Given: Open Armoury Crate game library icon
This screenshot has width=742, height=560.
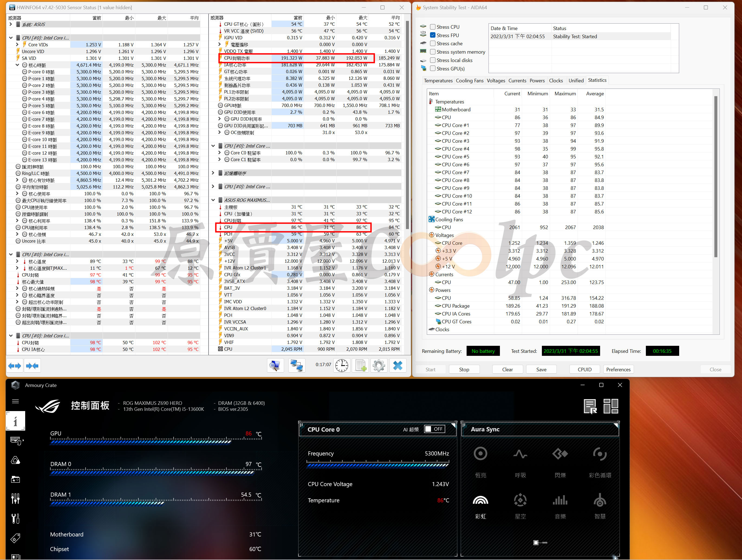Looking at the screenshot, I should click(x=15, y=480).
